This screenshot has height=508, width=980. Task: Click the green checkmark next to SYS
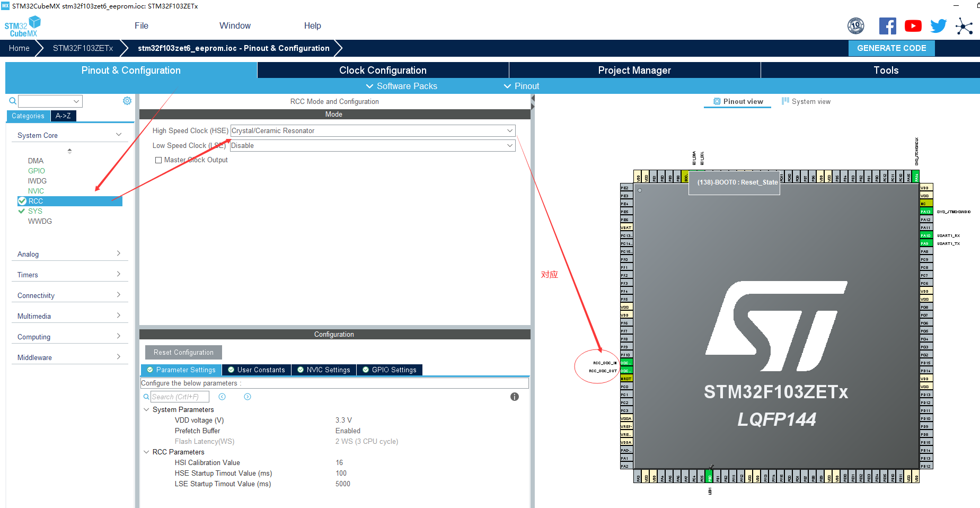(22, 211)
